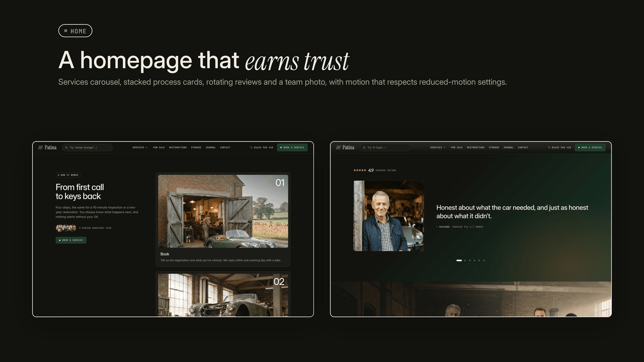
Task: Switch to the second review carousel dot
Action: click(465, 261)
